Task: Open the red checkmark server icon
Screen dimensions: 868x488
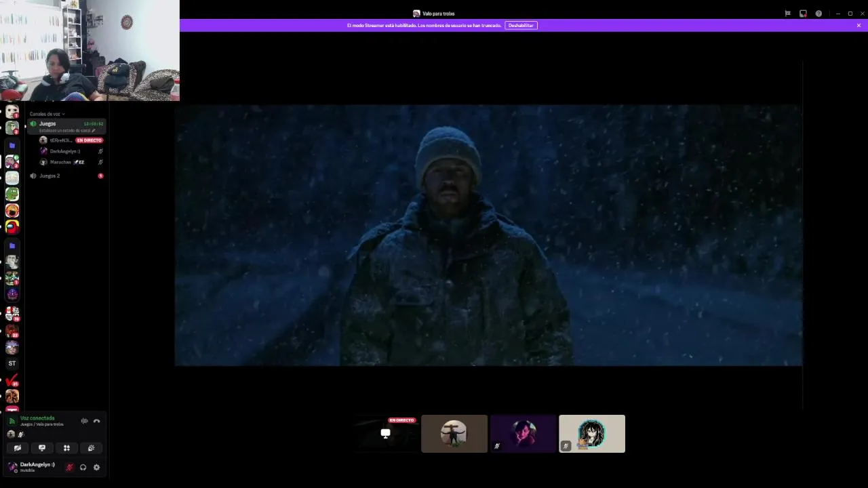Action: [12, 381]
